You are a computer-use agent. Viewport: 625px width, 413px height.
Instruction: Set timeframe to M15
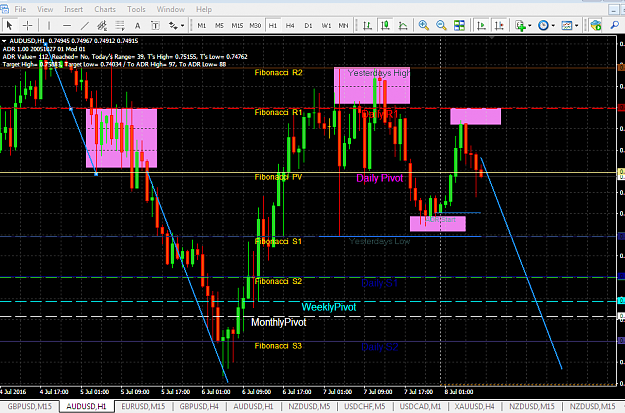[x=237, y=26]
